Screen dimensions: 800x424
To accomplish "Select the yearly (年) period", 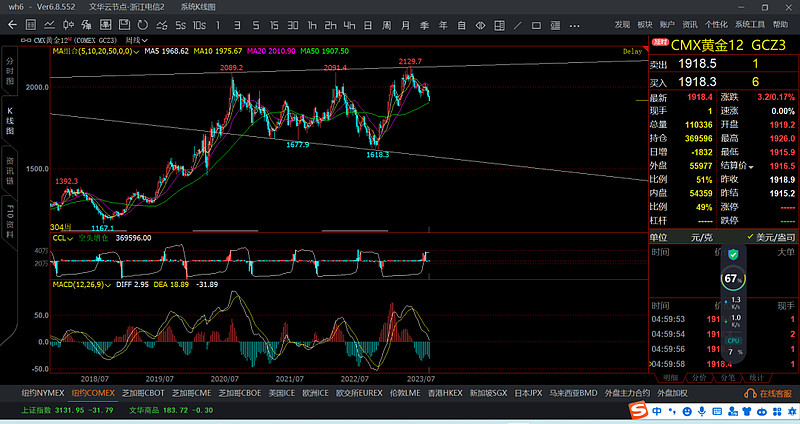I will [x=443, y=25].
